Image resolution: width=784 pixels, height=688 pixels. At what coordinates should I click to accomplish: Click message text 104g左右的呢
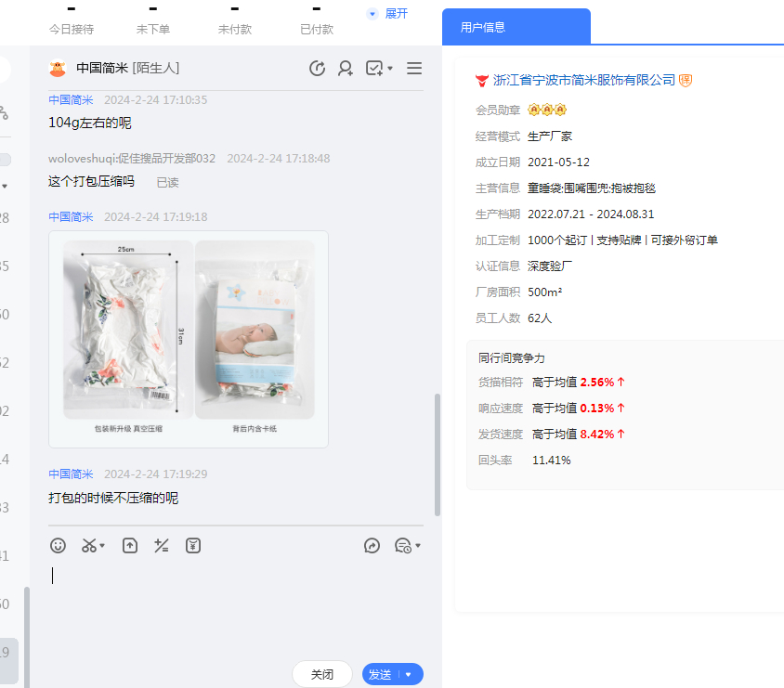point(90,123)
